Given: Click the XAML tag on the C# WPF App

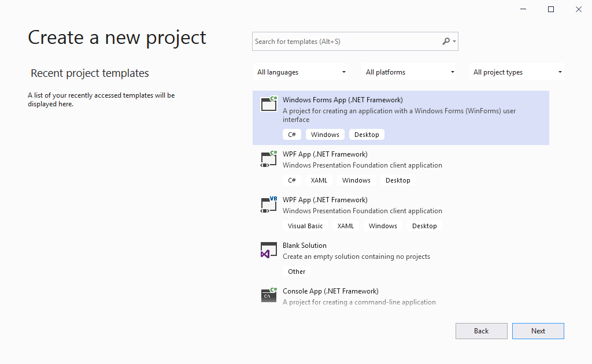Looking at the screenshot, I should pyautogui.click(x=319, y=180).
